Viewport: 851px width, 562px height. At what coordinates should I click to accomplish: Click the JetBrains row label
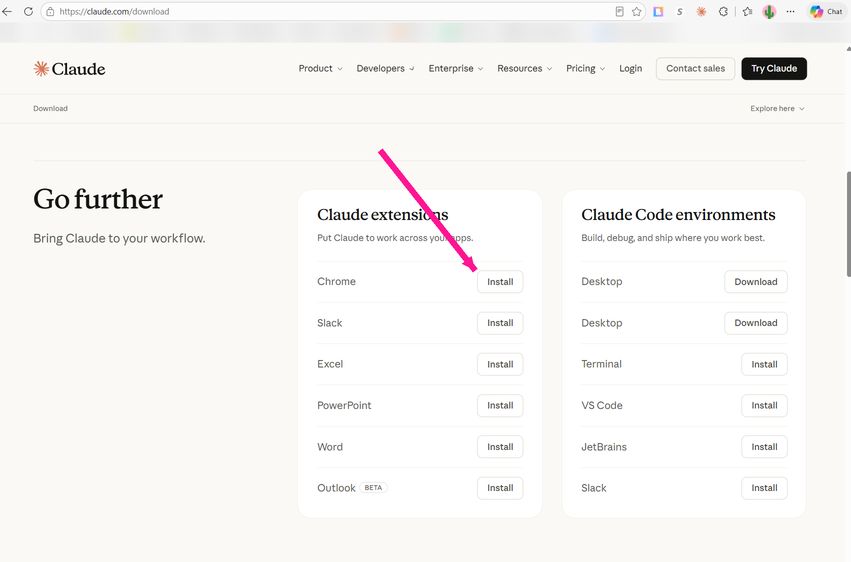pyautogui.click(x=604, y=446)
